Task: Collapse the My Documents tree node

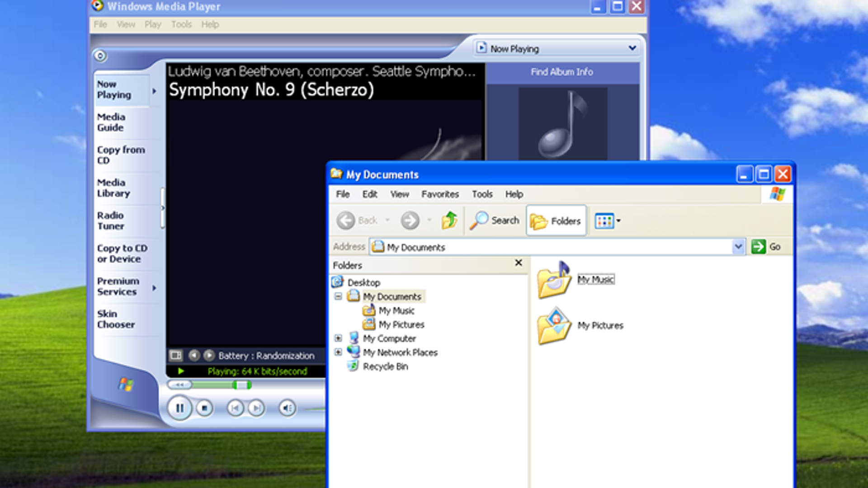Action: [338, 296]
